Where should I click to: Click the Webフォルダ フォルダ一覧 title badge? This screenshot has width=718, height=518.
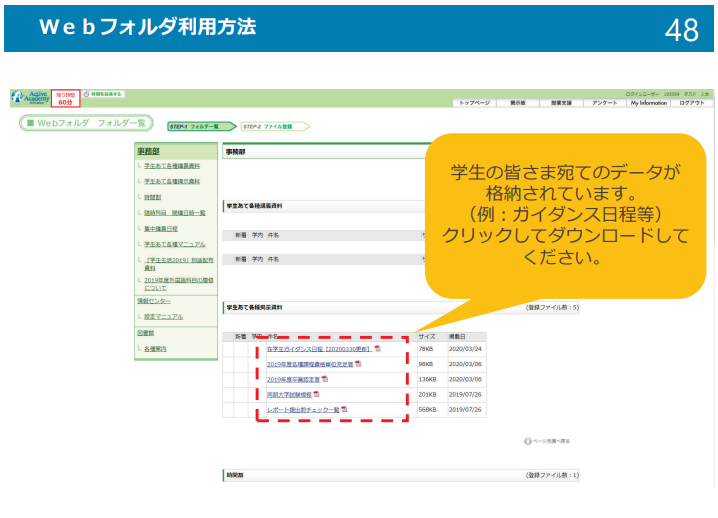point(86,123)
